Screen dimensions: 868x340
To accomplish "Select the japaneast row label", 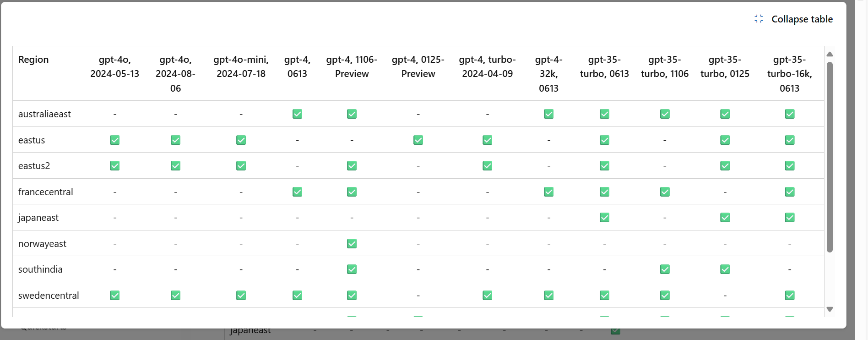I will pos(38,218).
